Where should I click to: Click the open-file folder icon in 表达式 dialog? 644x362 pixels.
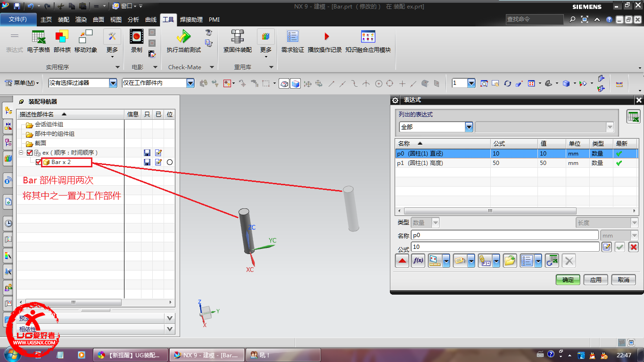click(x=510, y=261)
